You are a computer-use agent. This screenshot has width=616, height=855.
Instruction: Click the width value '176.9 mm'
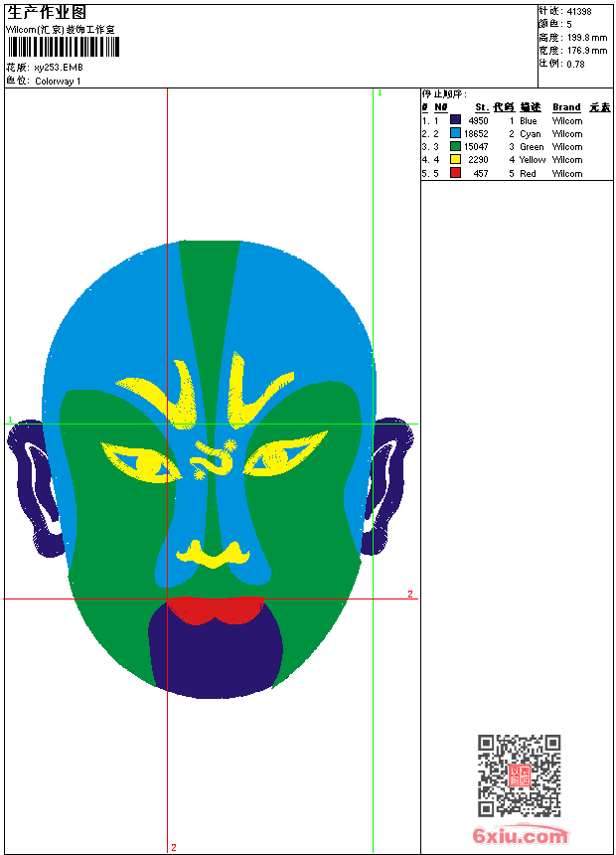click(x=587, y=51)
